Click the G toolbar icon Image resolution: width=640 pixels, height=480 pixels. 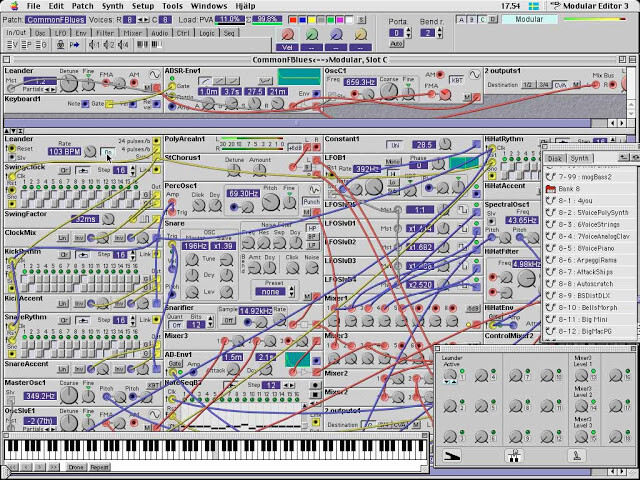pyautogui.click(x=41, y=45)
